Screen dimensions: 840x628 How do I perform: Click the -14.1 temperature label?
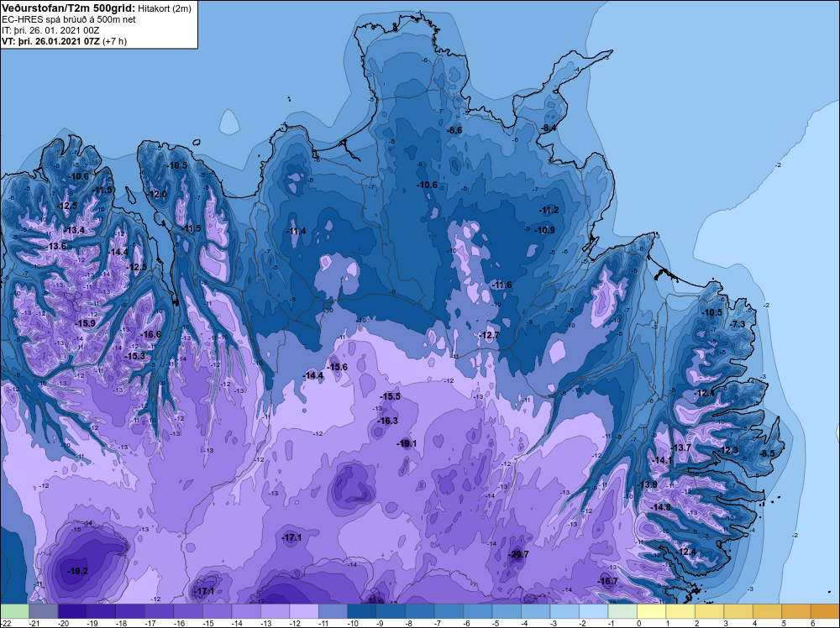tap(662, 460)
